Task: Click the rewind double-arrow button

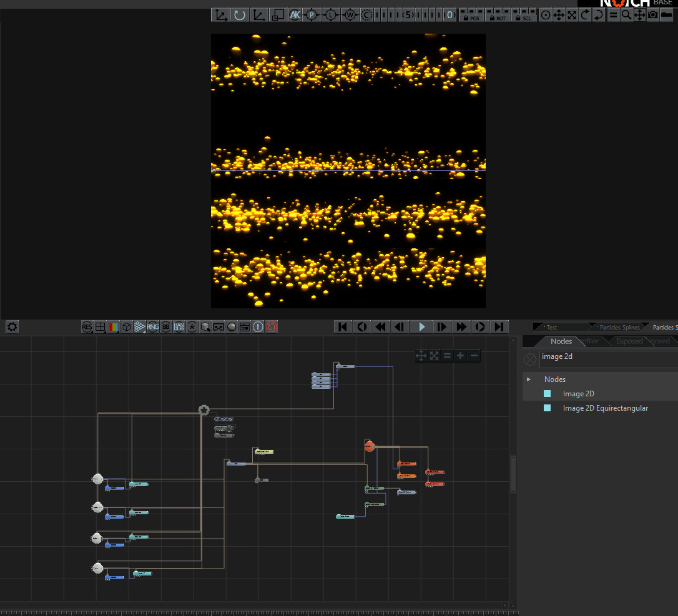Action: pyautogui.click(x=381, y=327)
